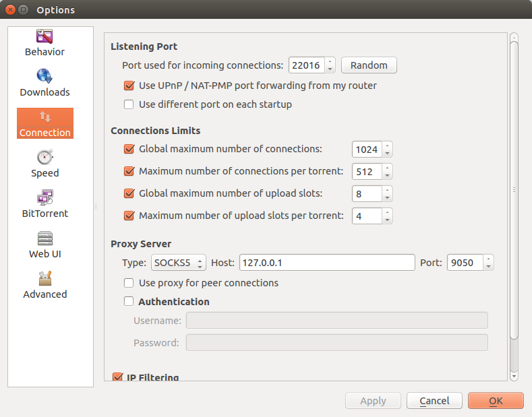Increase the incoming port number with up arrow

(330, 61)
